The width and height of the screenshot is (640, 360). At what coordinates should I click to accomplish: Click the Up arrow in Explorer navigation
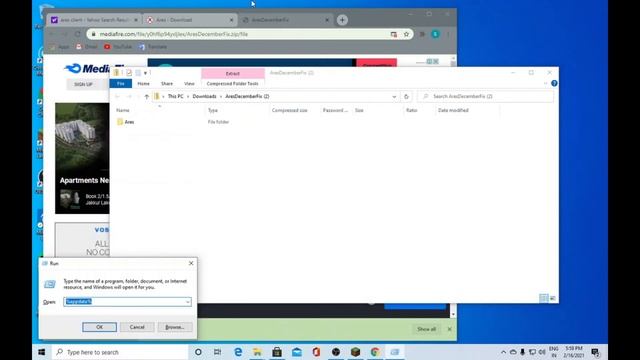(147, 97)
